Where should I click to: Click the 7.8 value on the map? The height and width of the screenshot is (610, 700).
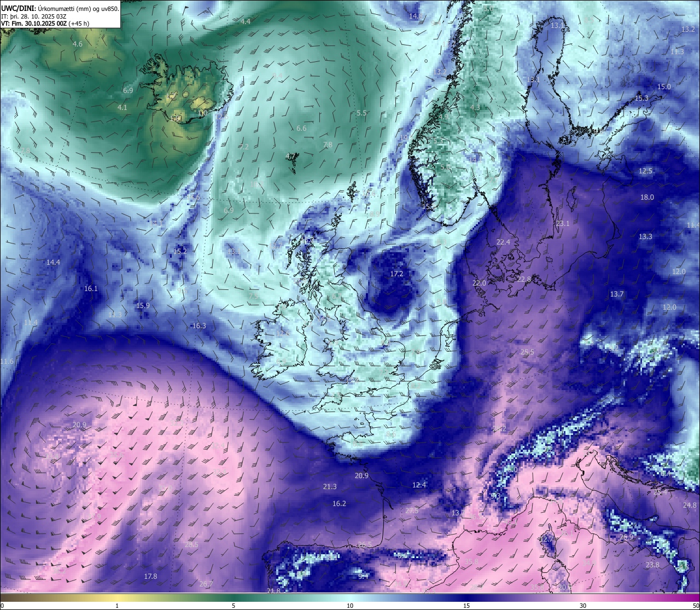(x=328, y=144)
